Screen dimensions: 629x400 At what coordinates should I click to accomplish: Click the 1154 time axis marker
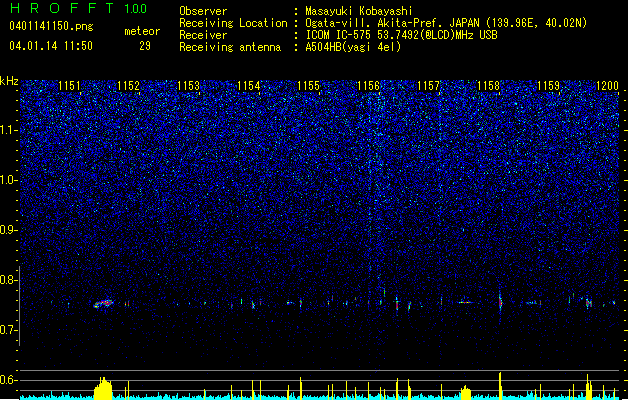click(x=249, y=86)
